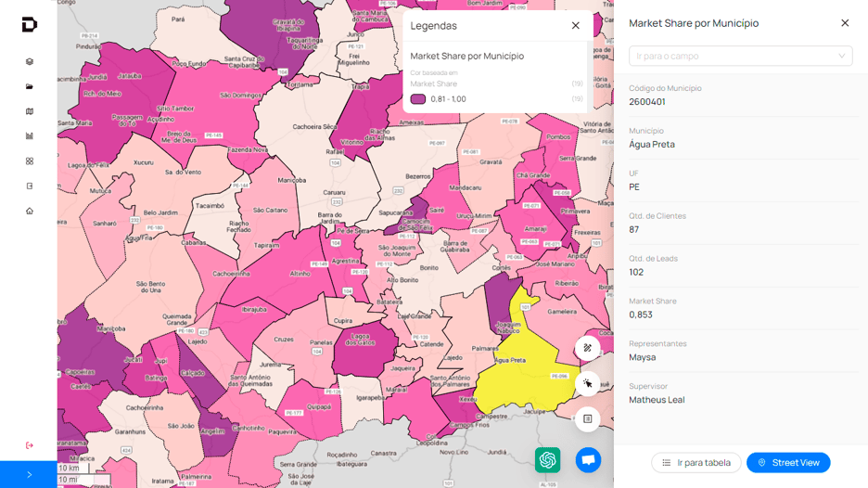Image resolution: width=868 pixels, height=488 pixels.
Task: Open the blue chat support bubble
Action: point(588,460)
